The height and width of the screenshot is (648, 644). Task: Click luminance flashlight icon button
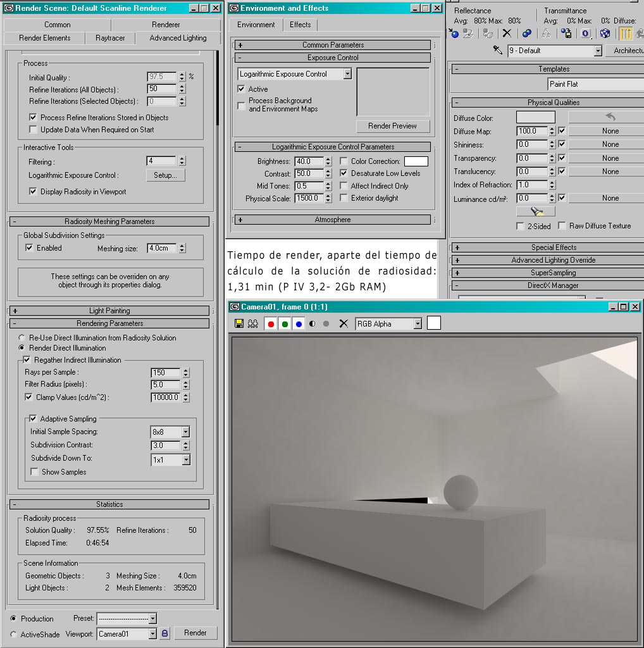[535, 211]
